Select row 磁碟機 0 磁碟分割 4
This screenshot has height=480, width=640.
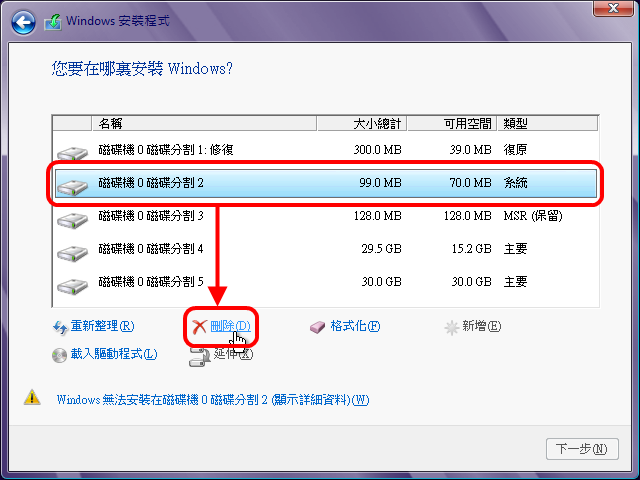(326, 249)
